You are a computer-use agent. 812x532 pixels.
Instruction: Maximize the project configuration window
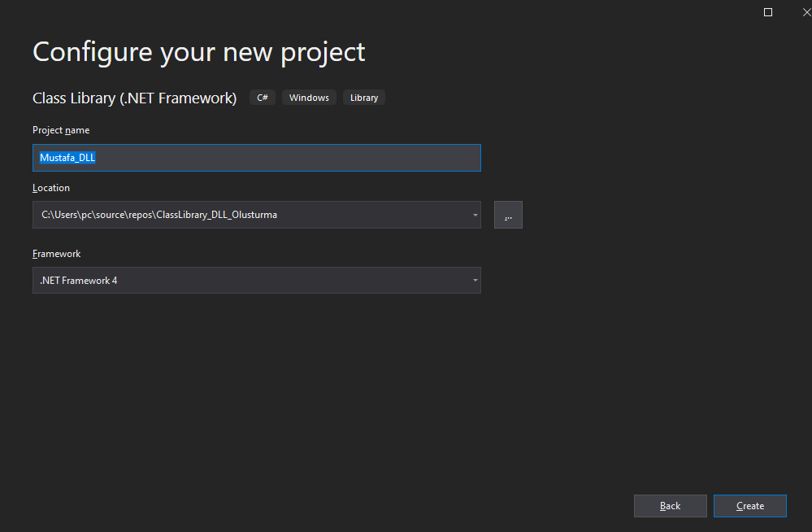point(768,12)
